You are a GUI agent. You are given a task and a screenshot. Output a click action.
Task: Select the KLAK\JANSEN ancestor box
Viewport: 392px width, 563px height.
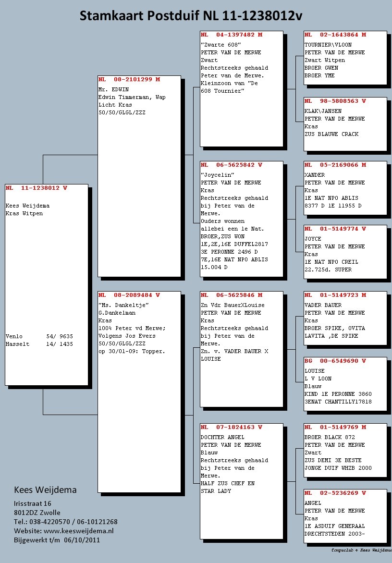pos(345,123)
